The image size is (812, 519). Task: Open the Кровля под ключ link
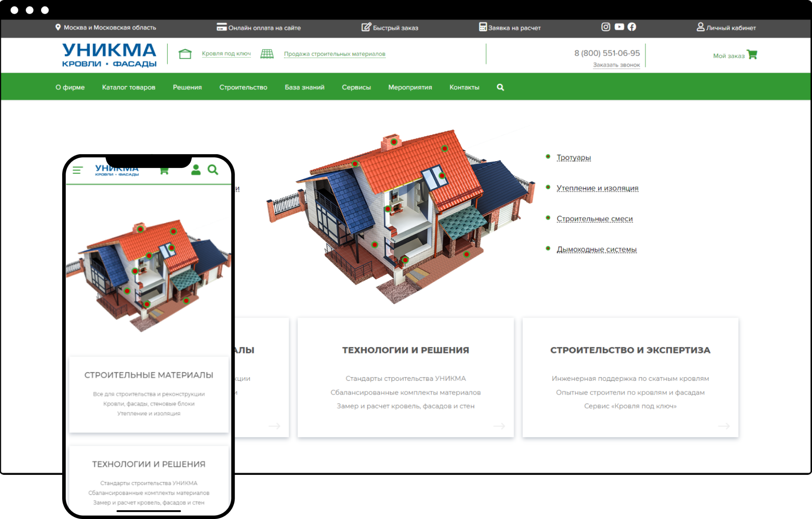(226, 54)
